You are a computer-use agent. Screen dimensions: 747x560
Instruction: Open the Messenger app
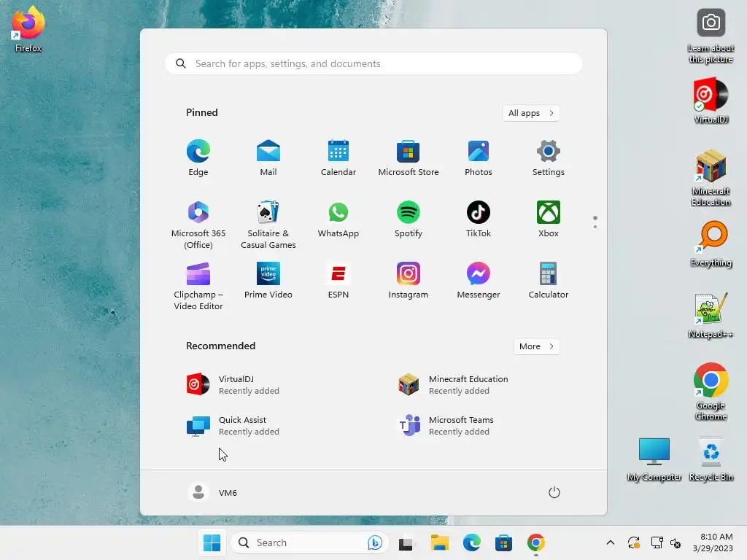coord(479,281)
